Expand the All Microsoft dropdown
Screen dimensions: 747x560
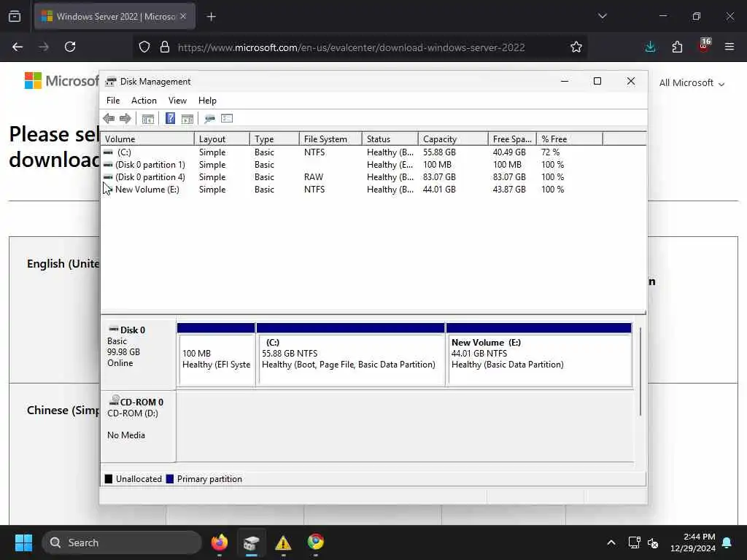[x=692, y=83]
